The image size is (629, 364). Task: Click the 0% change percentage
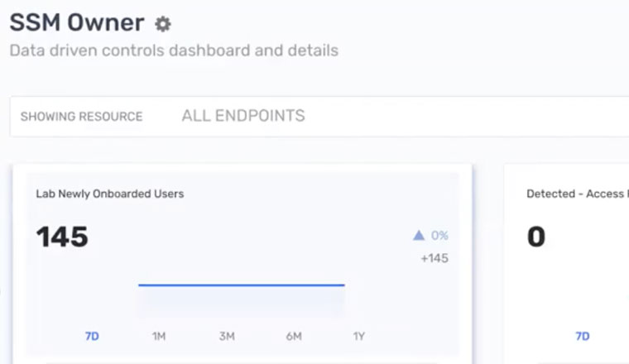pos(439,236)
